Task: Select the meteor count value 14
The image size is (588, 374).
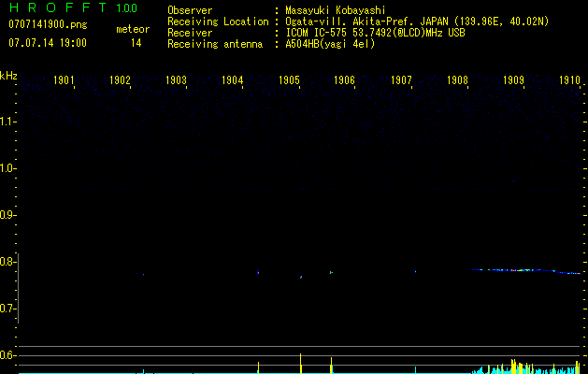Action: (x=136, y=43)
